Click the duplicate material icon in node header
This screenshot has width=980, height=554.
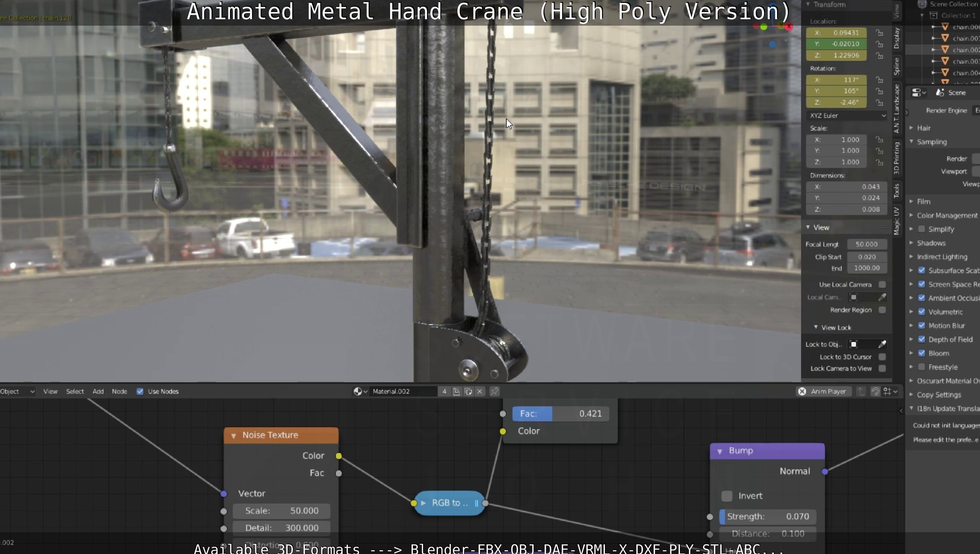coord(468,391)
